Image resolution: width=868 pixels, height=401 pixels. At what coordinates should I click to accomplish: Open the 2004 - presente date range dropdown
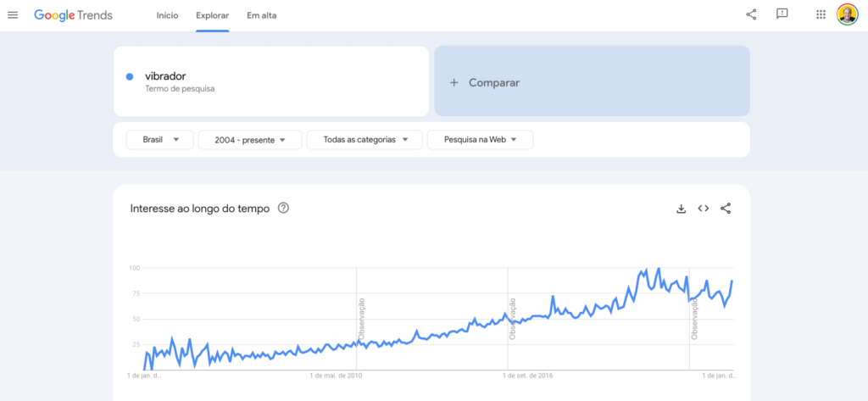click(x=250, y=140)
